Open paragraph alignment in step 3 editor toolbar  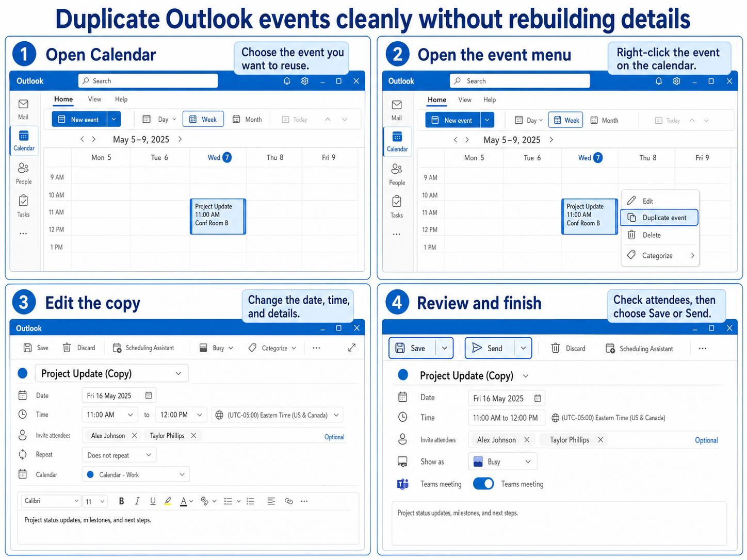tap(271, 501)
